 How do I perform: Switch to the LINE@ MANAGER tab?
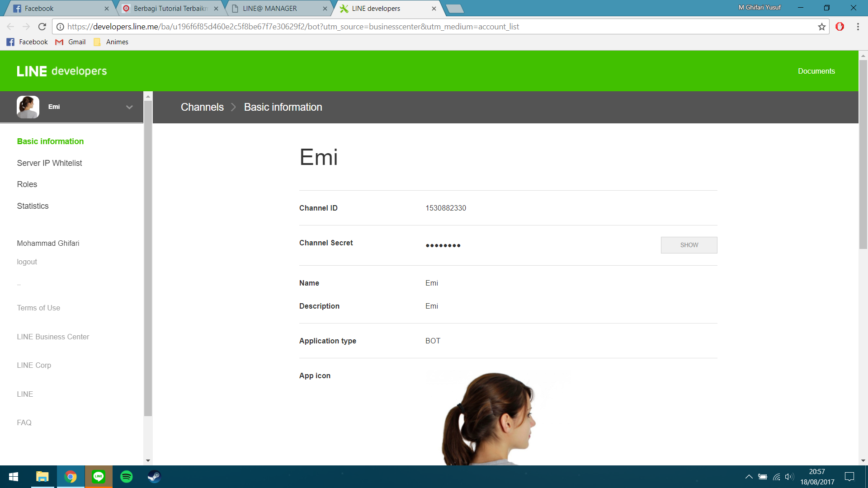269,8
